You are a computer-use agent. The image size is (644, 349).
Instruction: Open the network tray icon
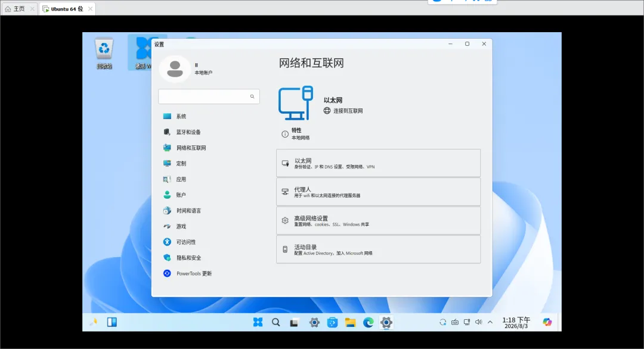(x=467, y=322)
